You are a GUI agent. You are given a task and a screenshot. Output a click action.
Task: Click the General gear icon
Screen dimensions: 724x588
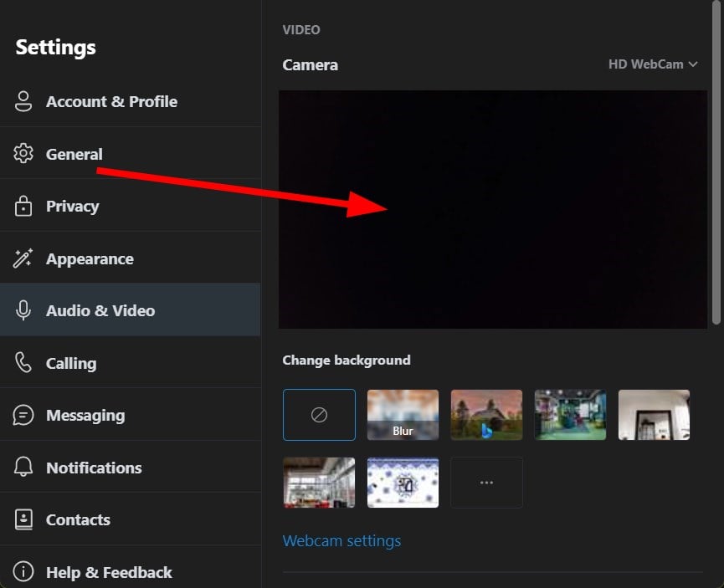click(x=23, y=154)
